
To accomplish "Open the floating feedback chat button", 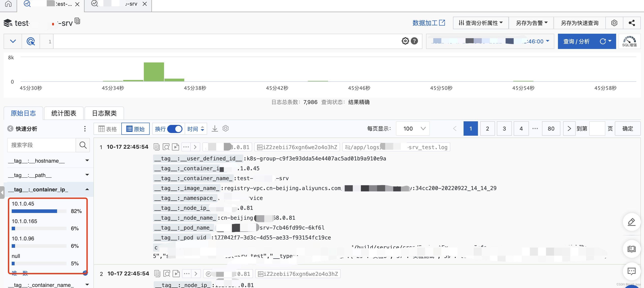I will (631, 271).
